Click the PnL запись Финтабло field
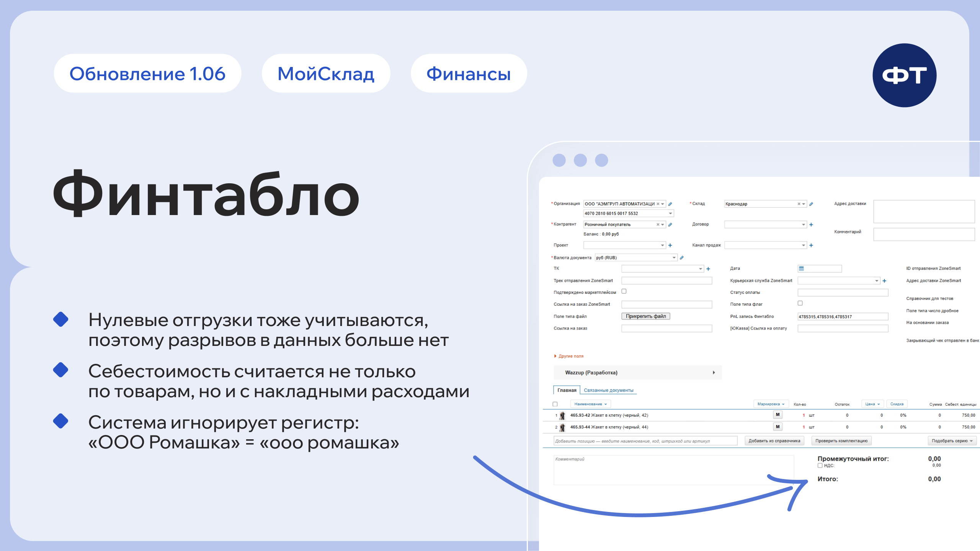Screen dimensions: 980x551 click(x=842, y=316)
